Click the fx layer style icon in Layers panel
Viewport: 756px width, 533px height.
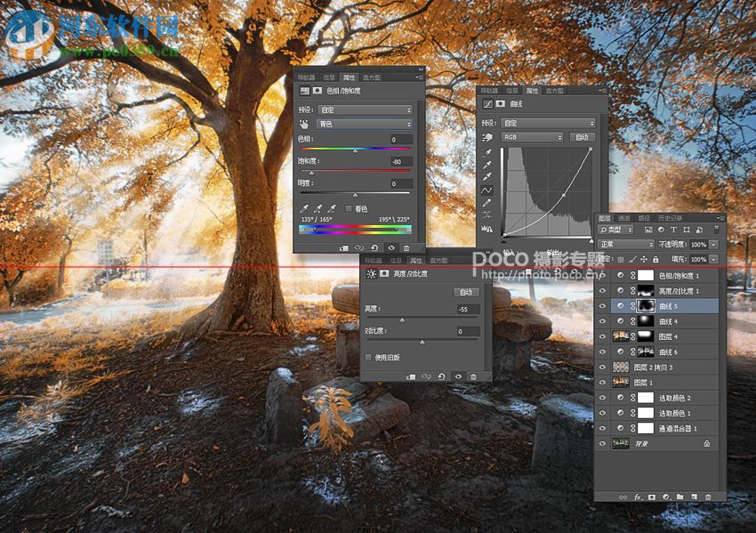pos(638,497)
